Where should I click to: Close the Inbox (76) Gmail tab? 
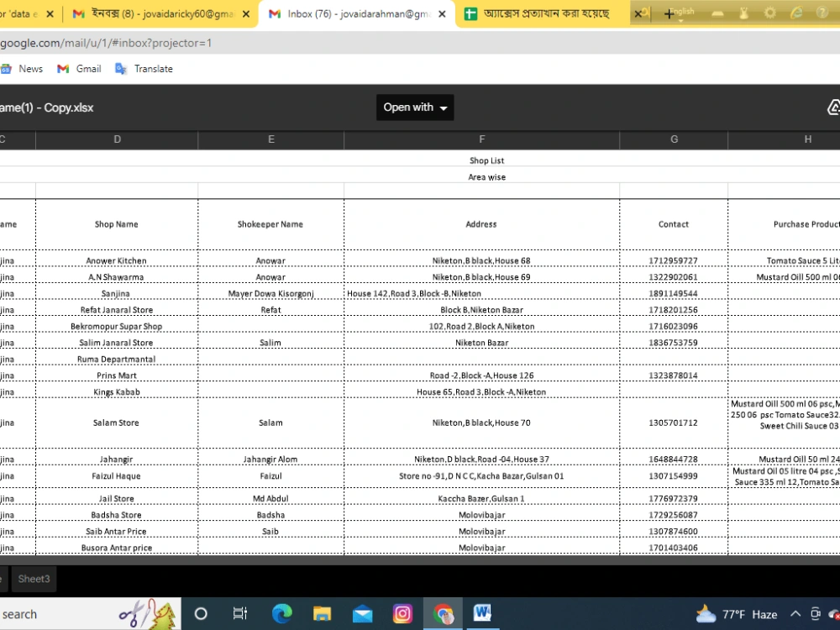tap(442, 14)
